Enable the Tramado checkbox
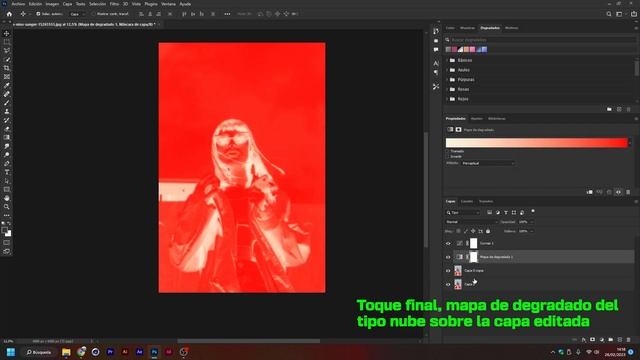 448,151
